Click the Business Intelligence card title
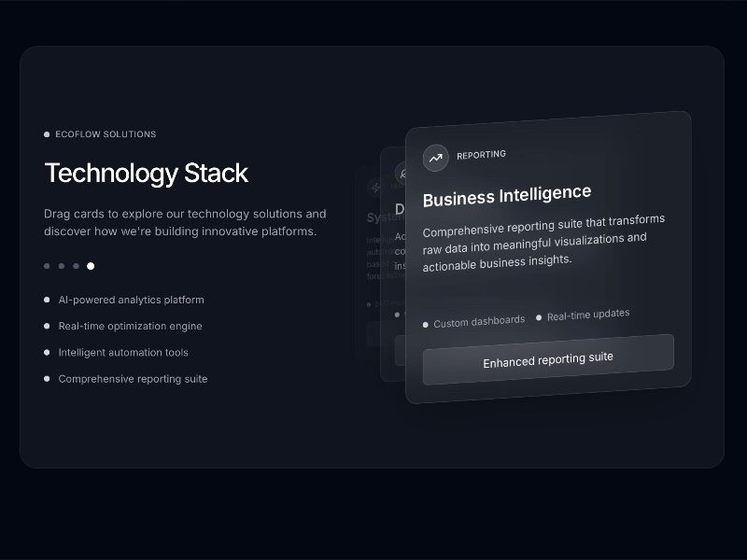This screenshot has height=560, width=747. point(507,196)
